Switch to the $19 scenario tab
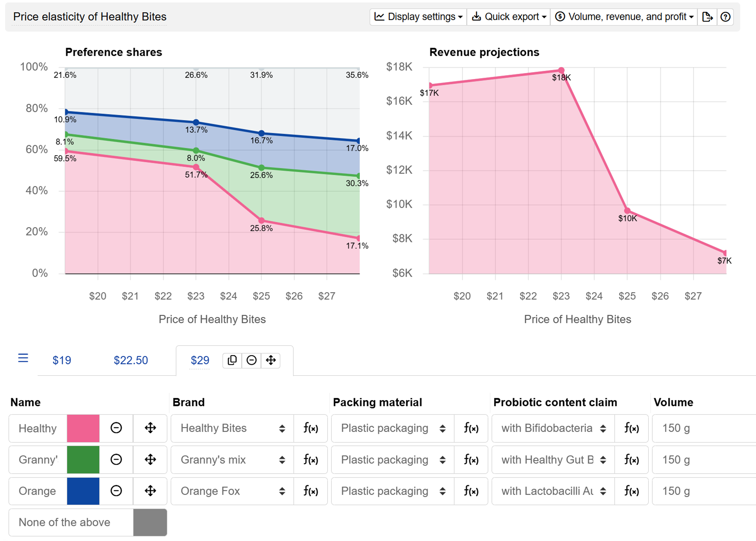Viewport: 756px width, 541px height. click(x=62, y=361)
